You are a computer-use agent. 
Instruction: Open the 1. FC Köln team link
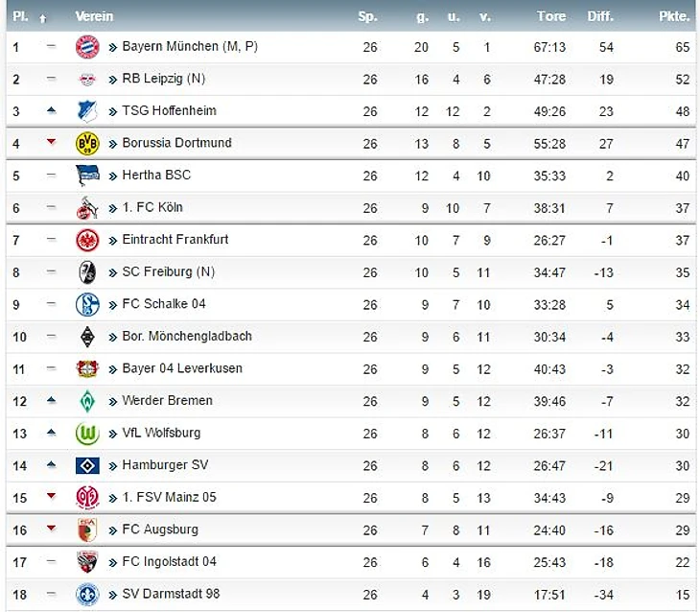[x=152, y=207]
